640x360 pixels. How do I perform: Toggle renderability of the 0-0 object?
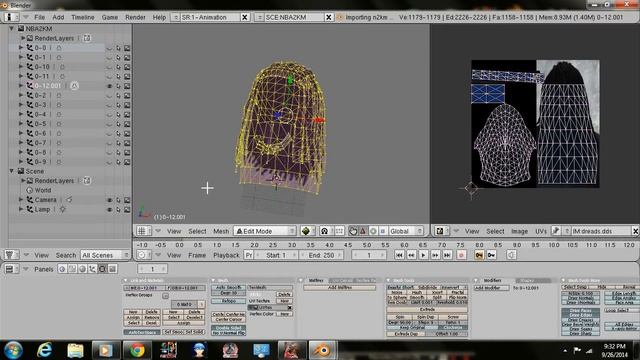point(127,48)
